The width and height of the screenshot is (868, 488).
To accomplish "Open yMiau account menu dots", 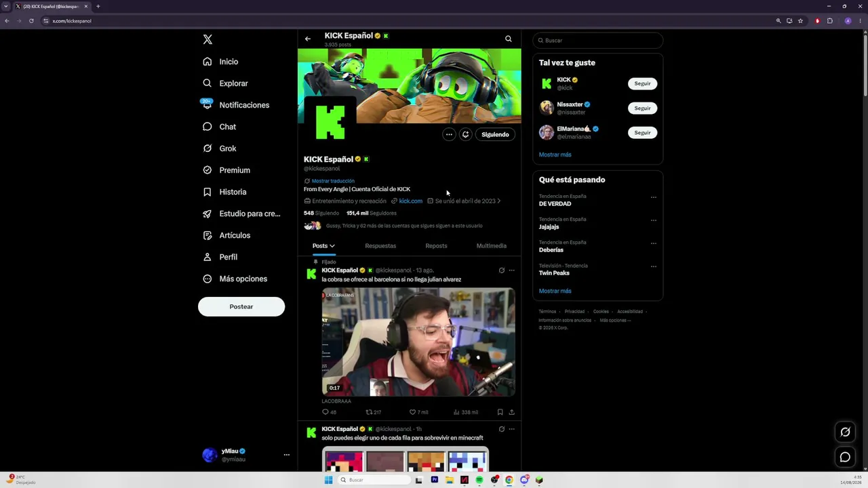I will click(x=287, y=455).
